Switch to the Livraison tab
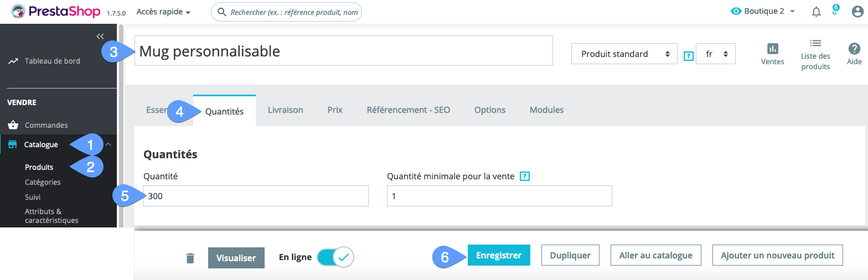The image size is (868, 280). pyautogui.click(x=285, y=110)
